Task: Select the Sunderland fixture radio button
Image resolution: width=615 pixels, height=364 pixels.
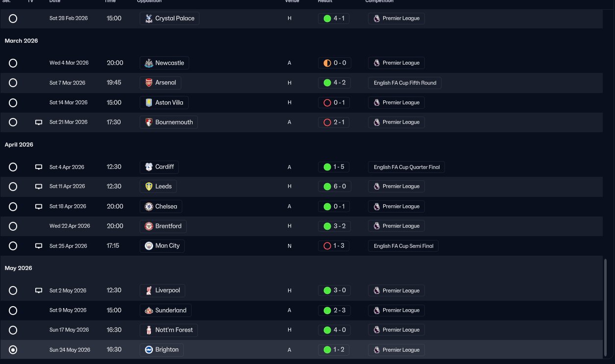Action: 13,311
